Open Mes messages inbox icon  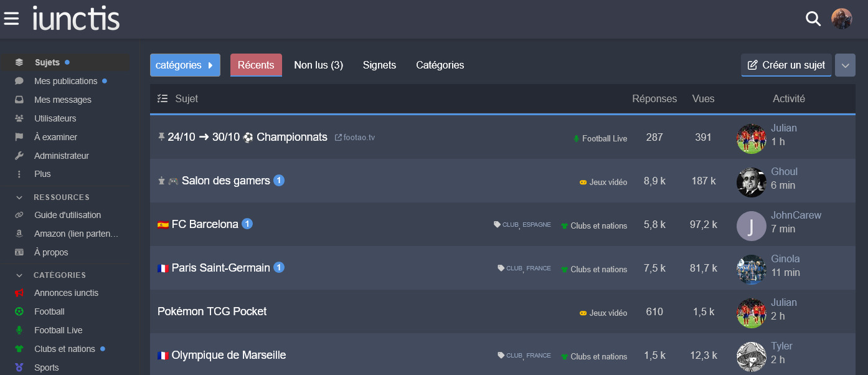point(19,100)
